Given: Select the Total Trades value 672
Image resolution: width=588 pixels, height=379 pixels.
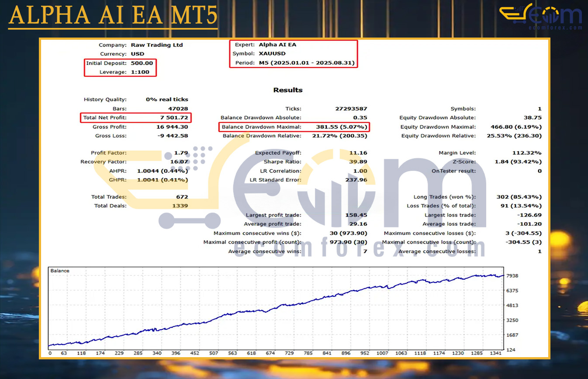Looking at the screenshot, I should click(181, 197).
